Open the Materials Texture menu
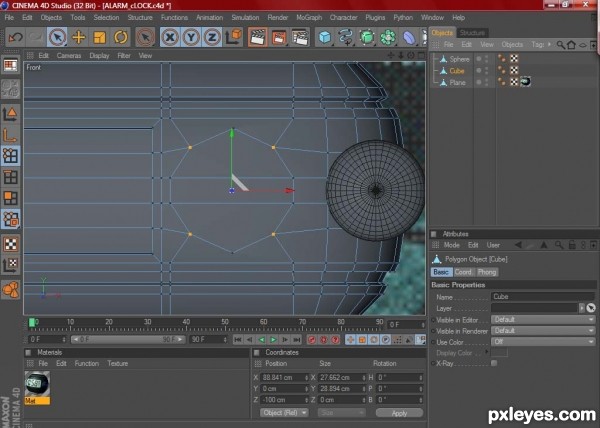This screenshot has width=600, height=428. pos(117,363)
